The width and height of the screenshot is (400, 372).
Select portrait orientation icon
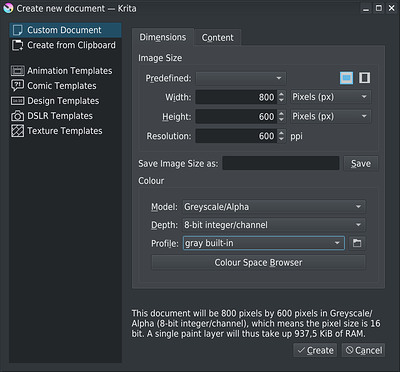[364, 78]
